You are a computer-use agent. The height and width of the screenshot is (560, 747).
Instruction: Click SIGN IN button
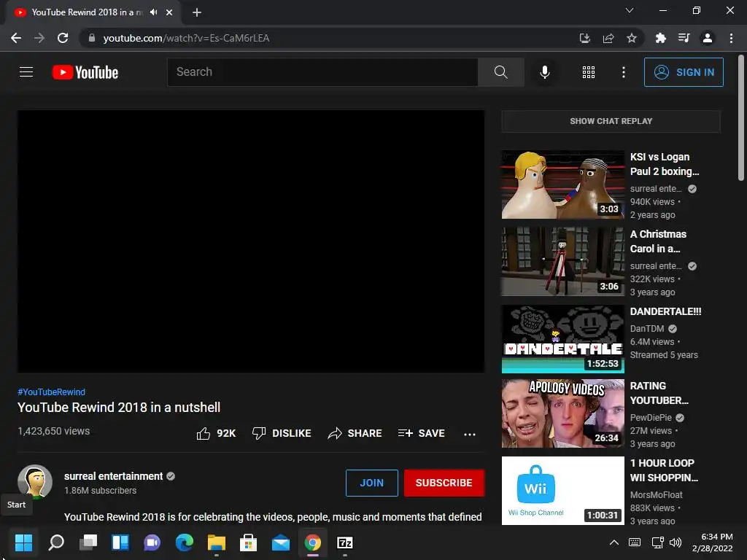(684, 72)
